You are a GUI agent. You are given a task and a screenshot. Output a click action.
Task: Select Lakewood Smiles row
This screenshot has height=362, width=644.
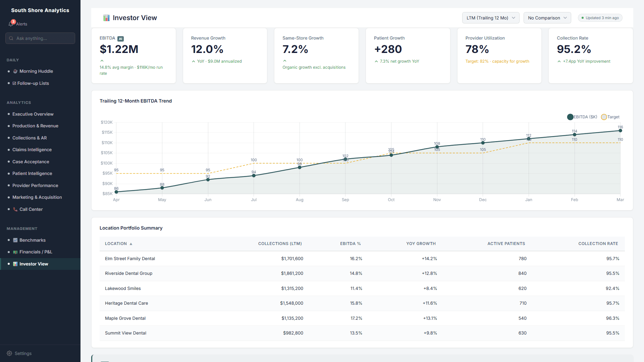tap(362, 289)
